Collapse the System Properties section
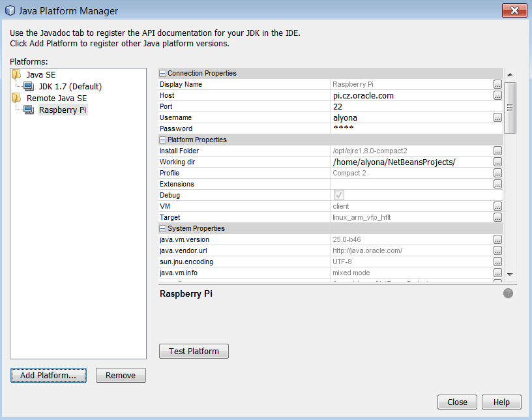This screenshot has width=532, height=420. click(x=163, y=229)
